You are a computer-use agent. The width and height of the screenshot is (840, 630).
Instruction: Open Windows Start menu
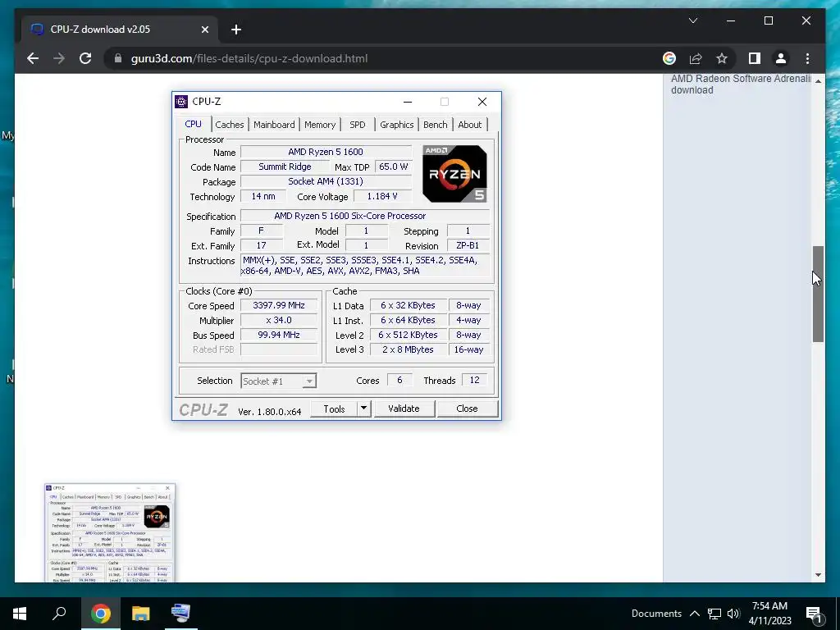pos(20,614)
